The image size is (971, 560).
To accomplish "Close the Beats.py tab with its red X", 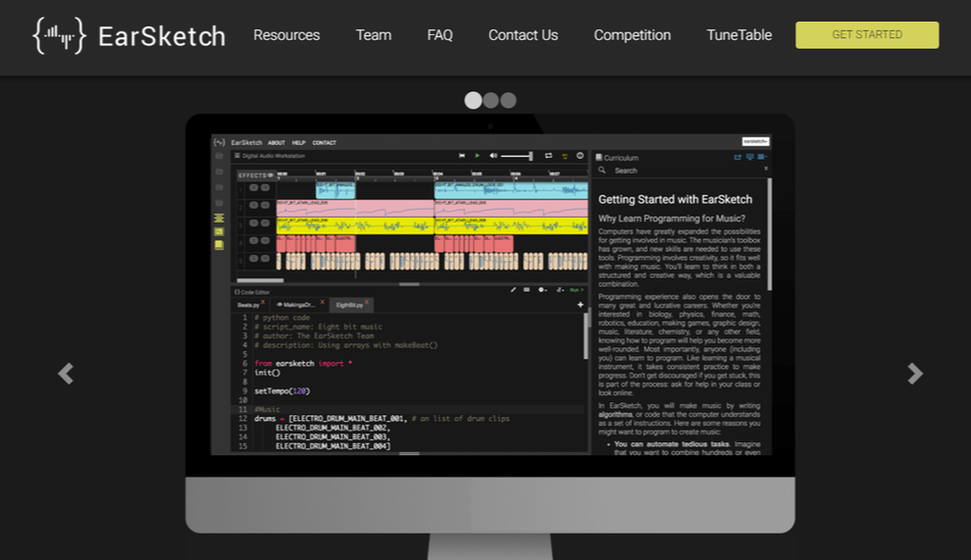I will [263, 302].
